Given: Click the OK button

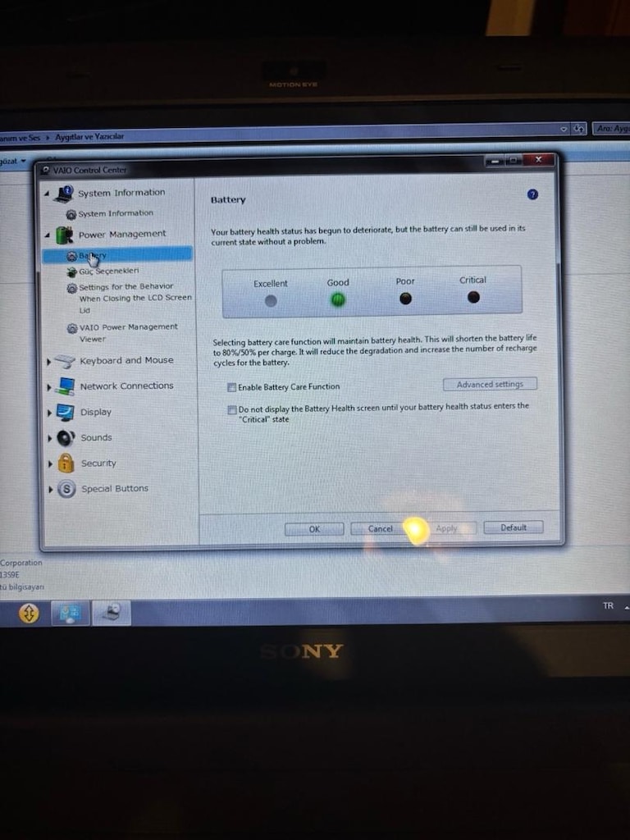Looking at the screenshot, I should click(x=314, y=529).
